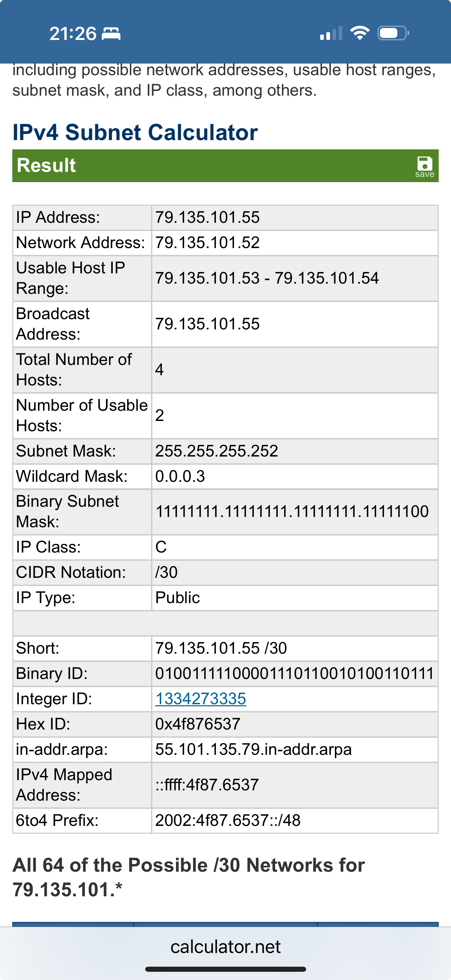Click the Hex ID value 0x4f876537

point(197,724)
